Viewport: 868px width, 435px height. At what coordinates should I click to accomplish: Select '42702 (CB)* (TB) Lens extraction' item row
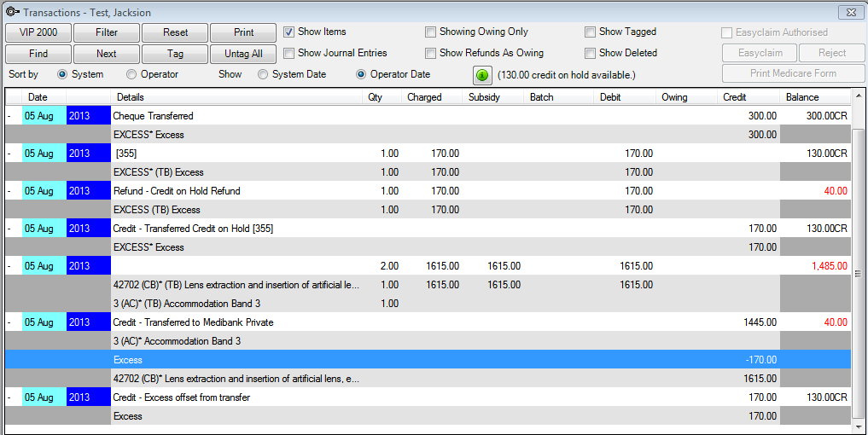pos(428,285)
